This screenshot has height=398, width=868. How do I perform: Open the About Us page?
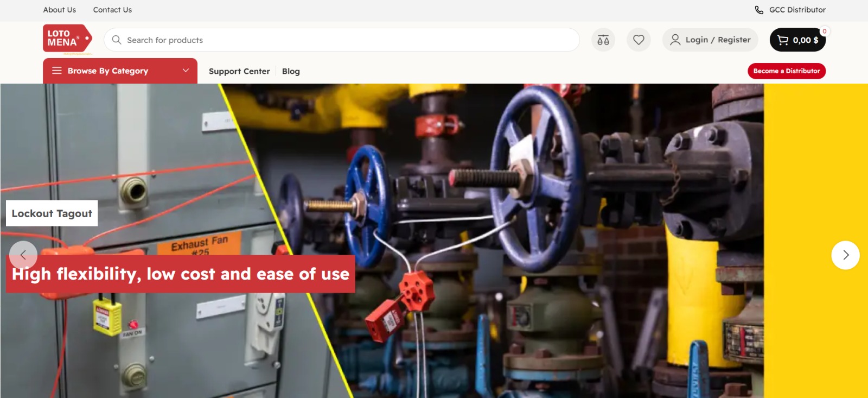point(60,10)
